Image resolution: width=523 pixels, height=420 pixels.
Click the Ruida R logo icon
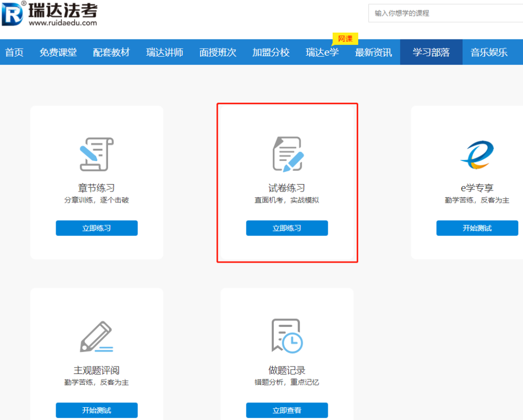tap(13, 14)
